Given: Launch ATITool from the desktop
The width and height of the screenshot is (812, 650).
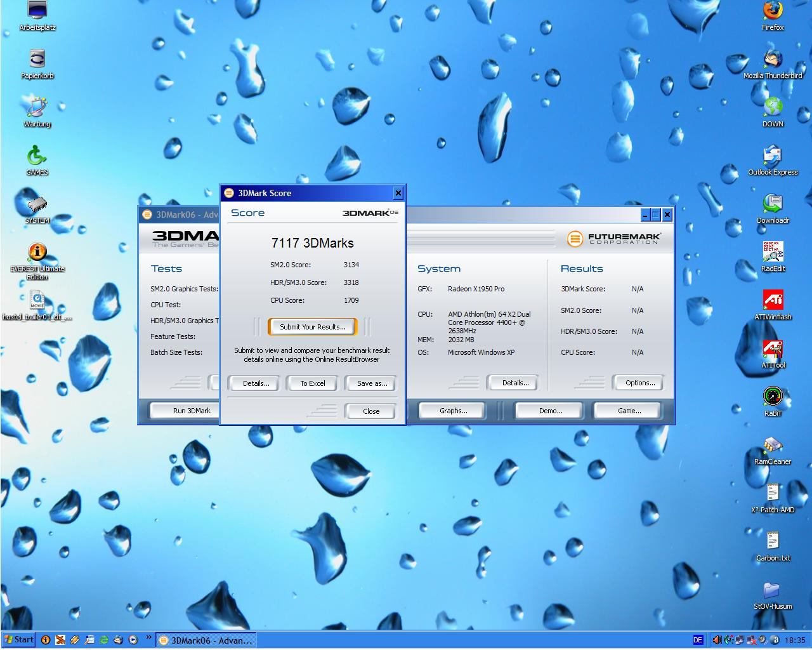Looking at the screenshot, I should pyautogui.click(x=773, y=354).
